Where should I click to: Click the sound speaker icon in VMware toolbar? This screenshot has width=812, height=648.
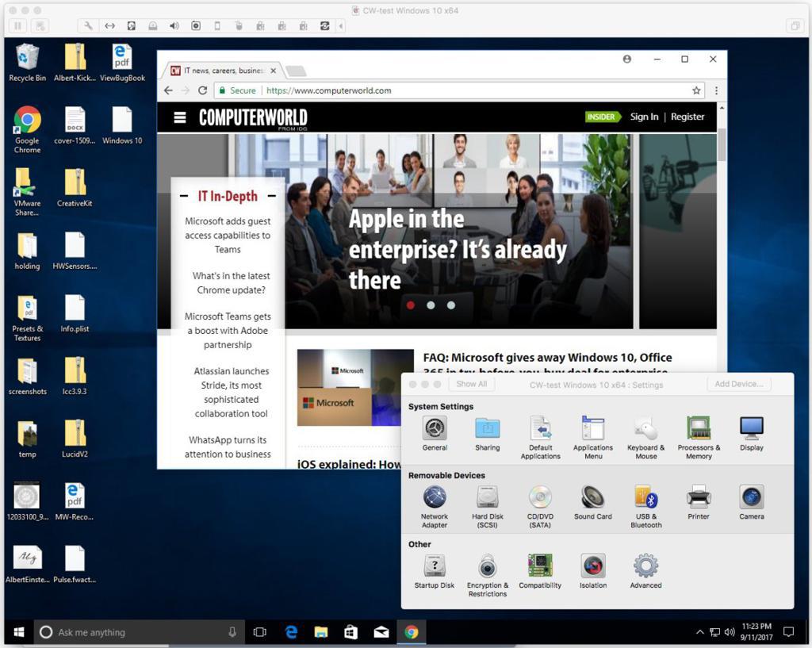(x=174, y=25)
